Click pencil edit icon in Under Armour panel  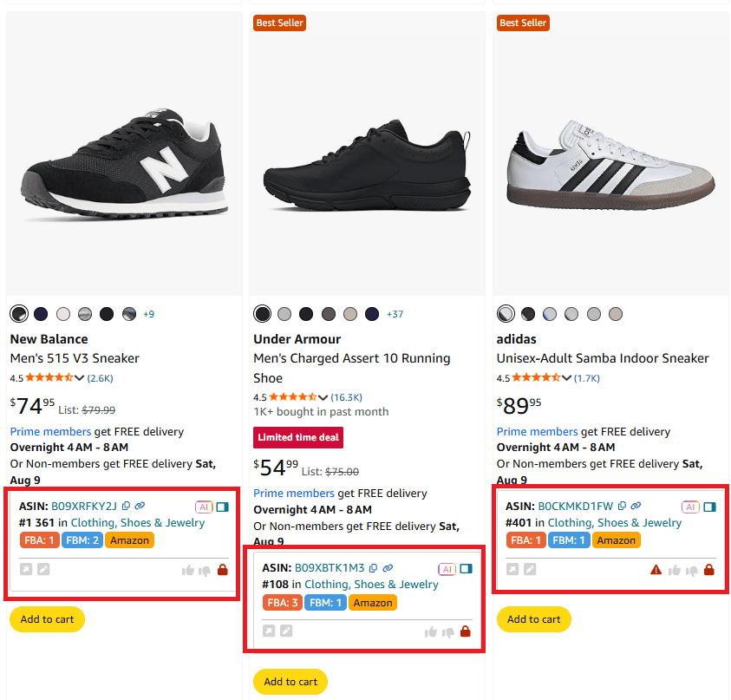point(286,631)
